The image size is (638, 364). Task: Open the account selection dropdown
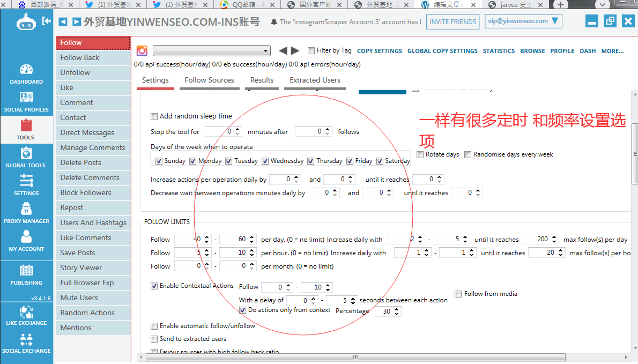[211, 50]
